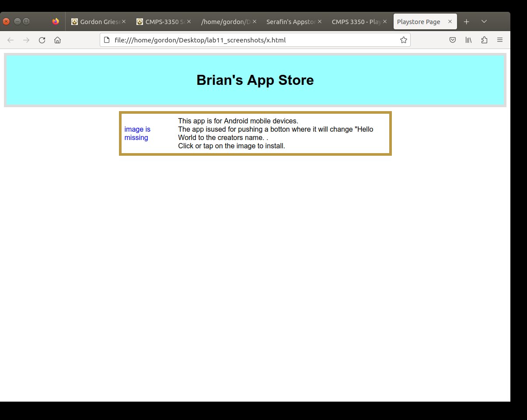Click the Brian's App Store heading banner
Viewport: 527px width, 420px height.
click(x=255, y=80)
